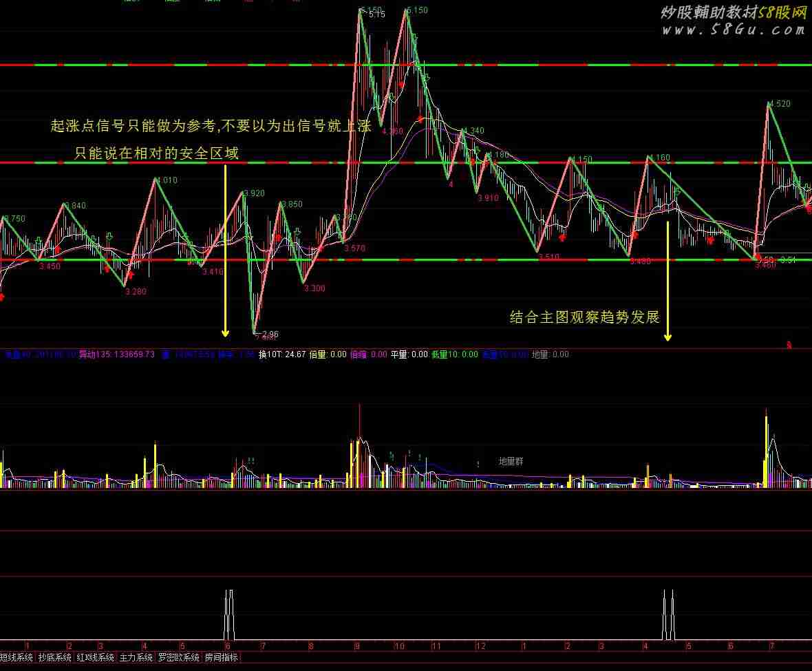Select month 10 on the time axis
Viewport: 812px width, 671px height.
click(399, 646)
